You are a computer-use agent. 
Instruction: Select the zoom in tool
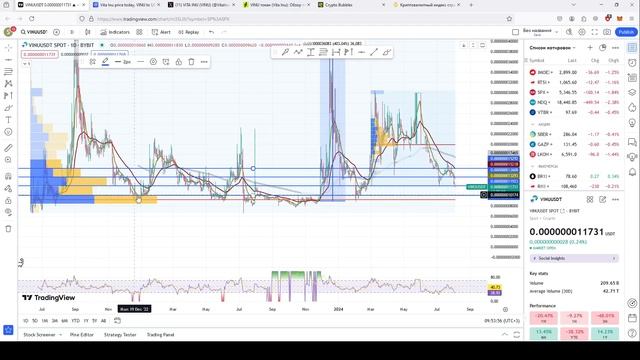(x=8, y=160)
